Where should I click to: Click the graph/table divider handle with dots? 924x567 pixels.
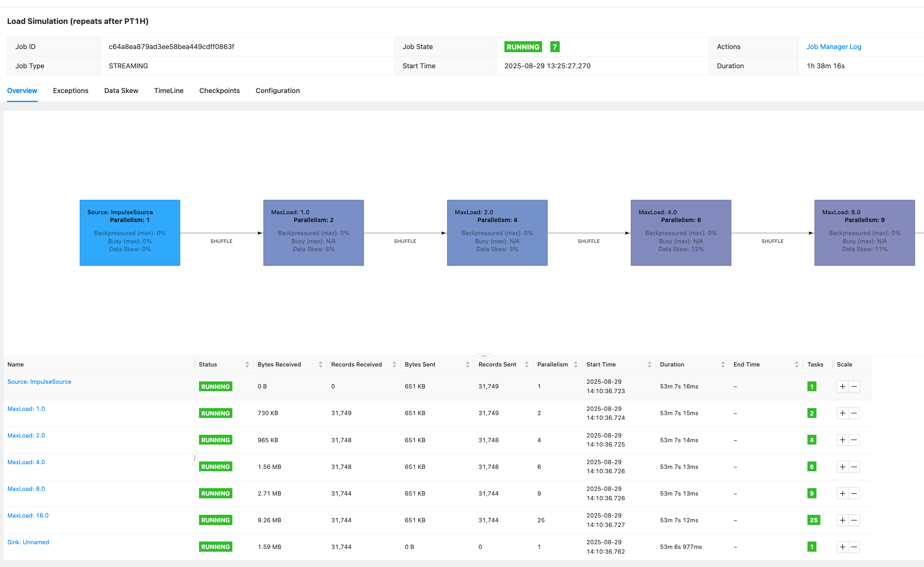pos(484,356)
